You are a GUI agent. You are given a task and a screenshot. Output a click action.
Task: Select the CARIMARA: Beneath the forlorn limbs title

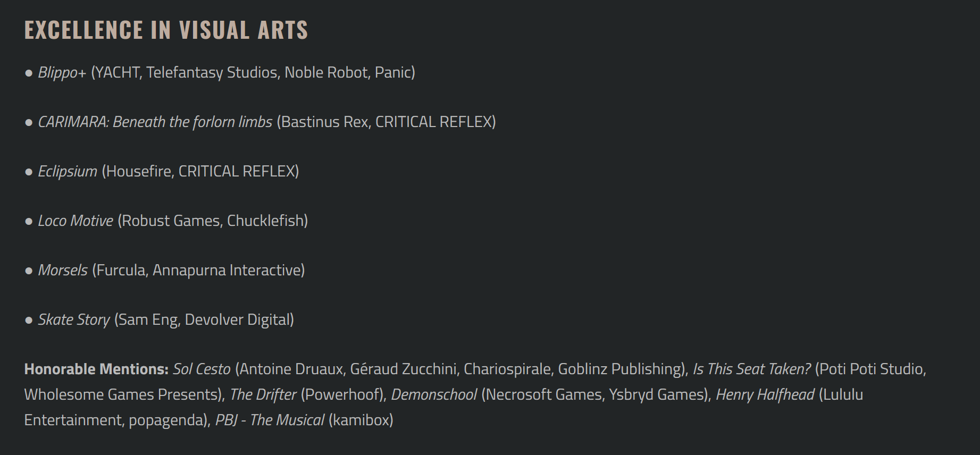pyautogui.click(x=155, y=122)
